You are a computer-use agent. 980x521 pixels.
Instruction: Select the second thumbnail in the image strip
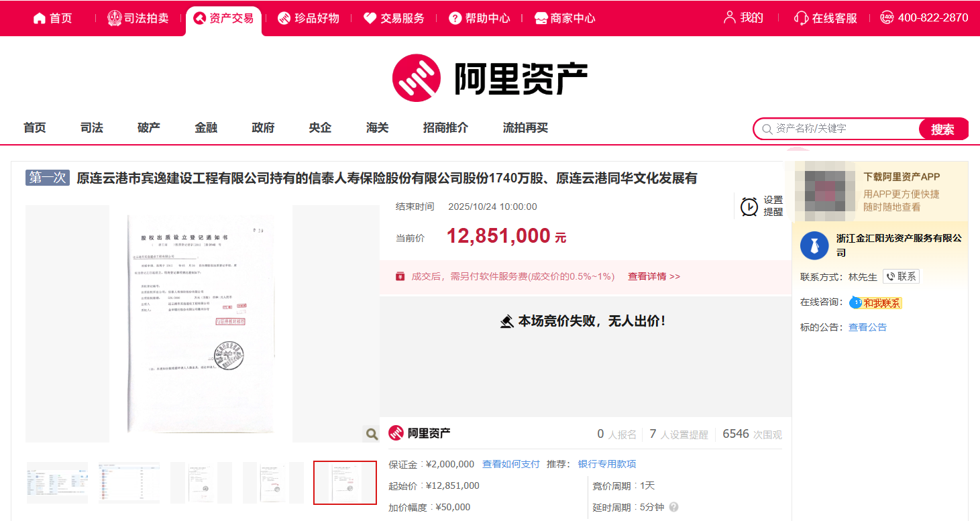coord(129,483)
